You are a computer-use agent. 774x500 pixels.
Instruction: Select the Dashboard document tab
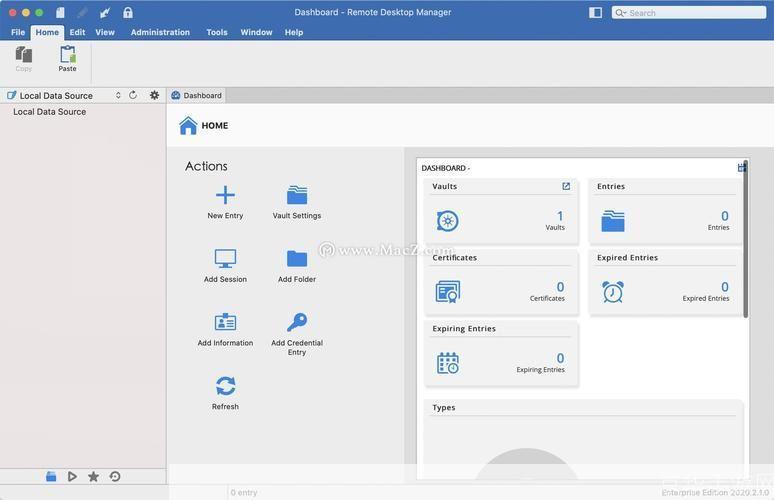(196, 95)
